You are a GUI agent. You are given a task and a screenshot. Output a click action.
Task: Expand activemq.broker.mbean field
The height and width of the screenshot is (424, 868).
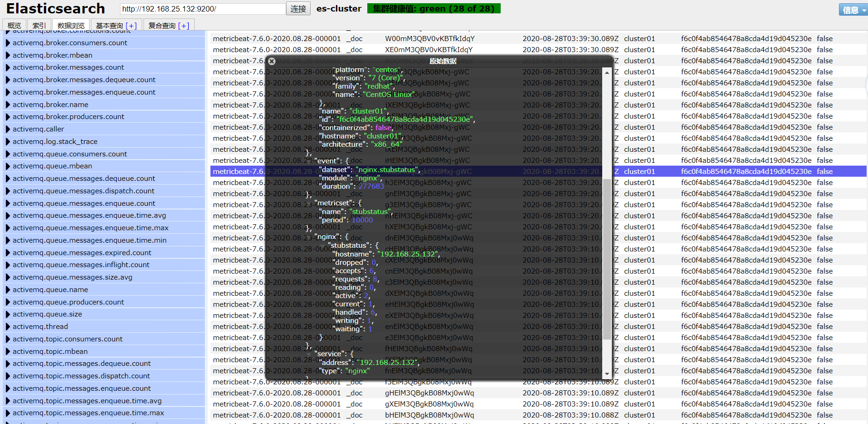click(8, 55)
